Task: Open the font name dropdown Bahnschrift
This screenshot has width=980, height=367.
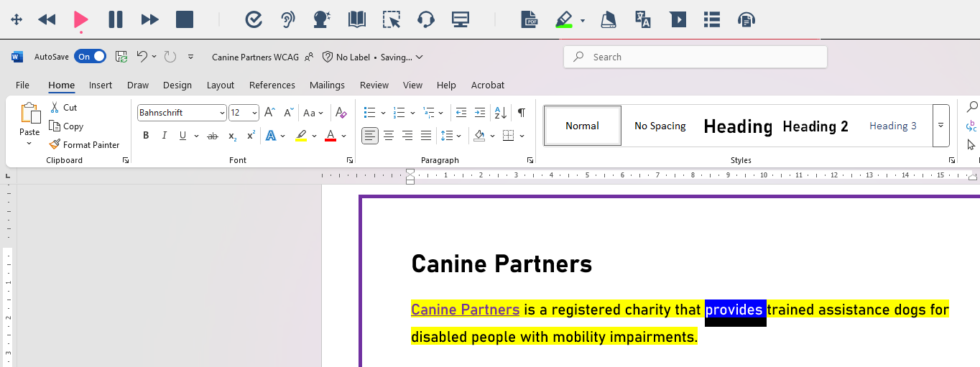Action: 222,113
